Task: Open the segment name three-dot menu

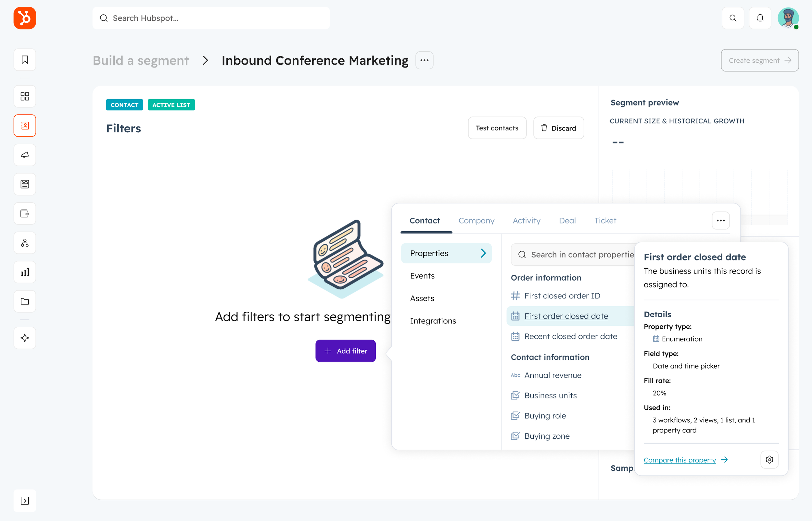Action: tap(424, 60)
